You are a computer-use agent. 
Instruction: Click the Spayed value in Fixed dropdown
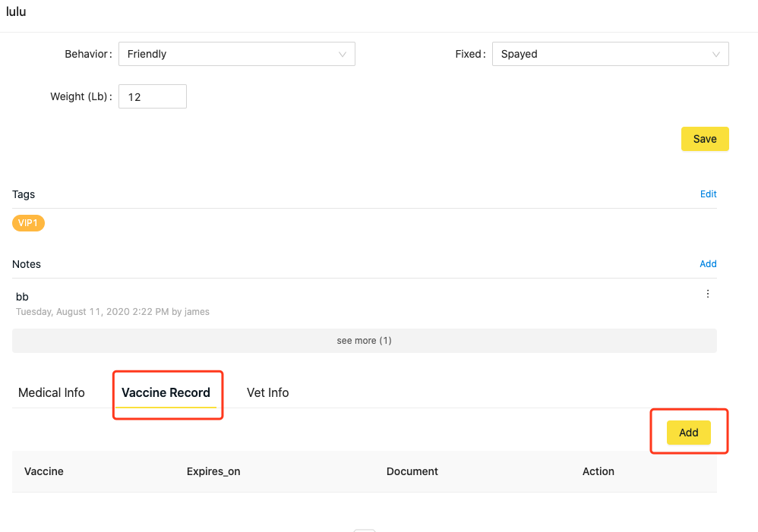point(520,54)
